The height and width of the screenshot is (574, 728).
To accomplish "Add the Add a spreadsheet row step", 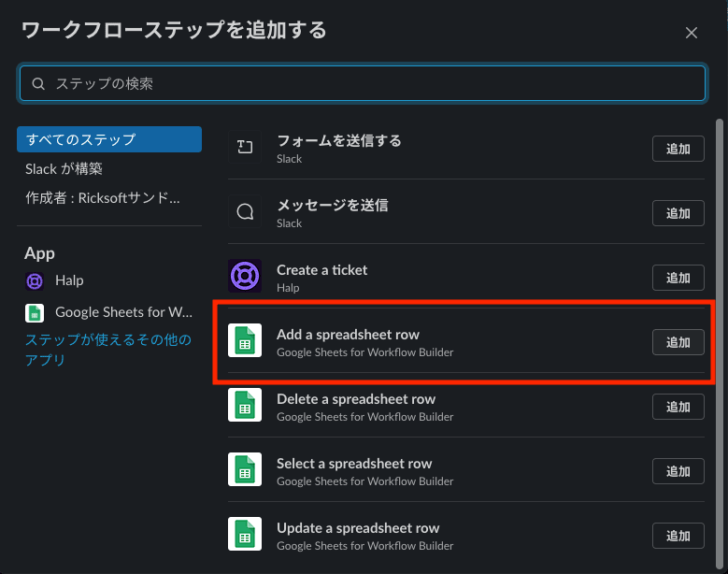I will tap(678, 342).
